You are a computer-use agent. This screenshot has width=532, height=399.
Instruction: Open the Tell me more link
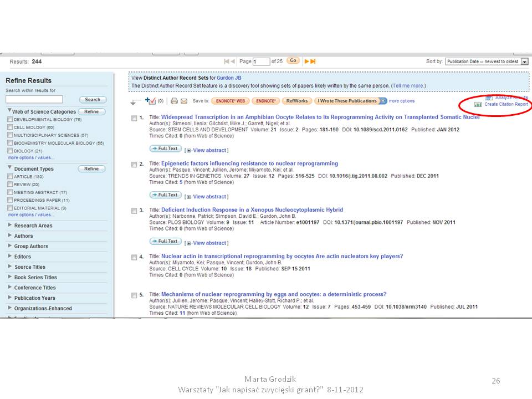point(408,86)
